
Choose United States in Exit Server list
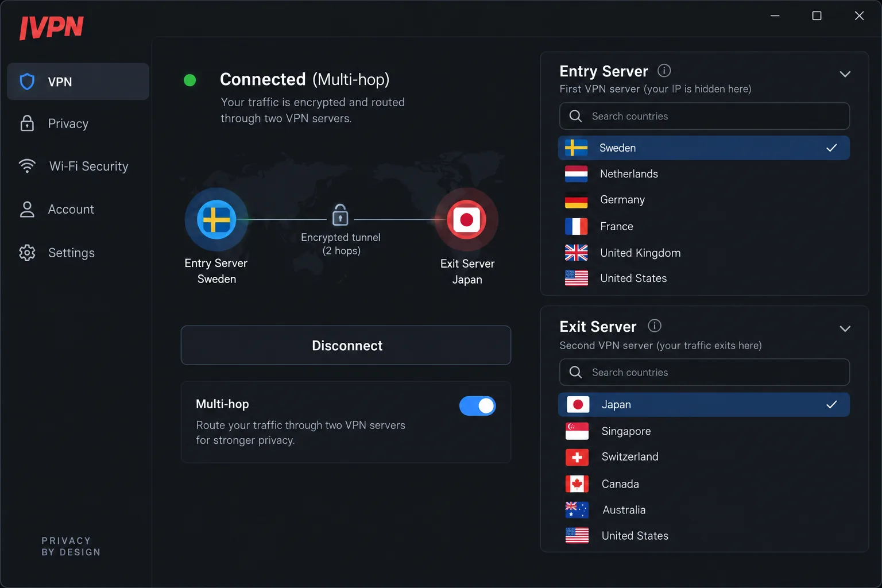(x=704, y=536)
